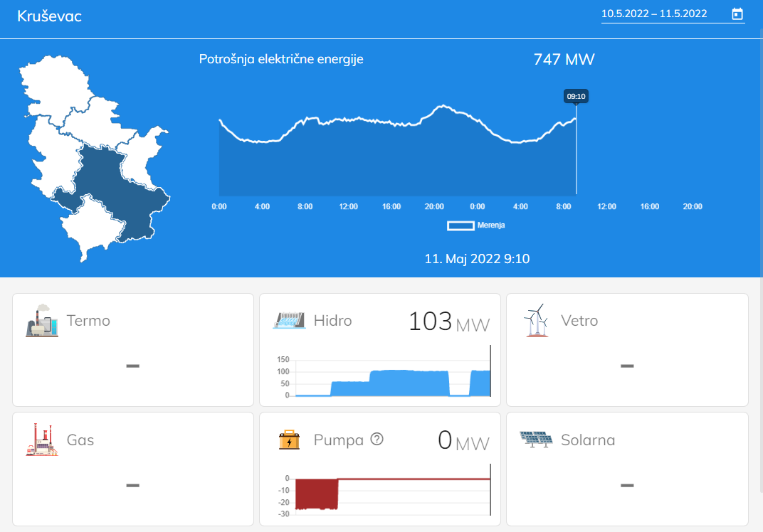Screen dimensions: 763x532
Task: Open the calendar date picker icon
Action: tap(737, 14)
